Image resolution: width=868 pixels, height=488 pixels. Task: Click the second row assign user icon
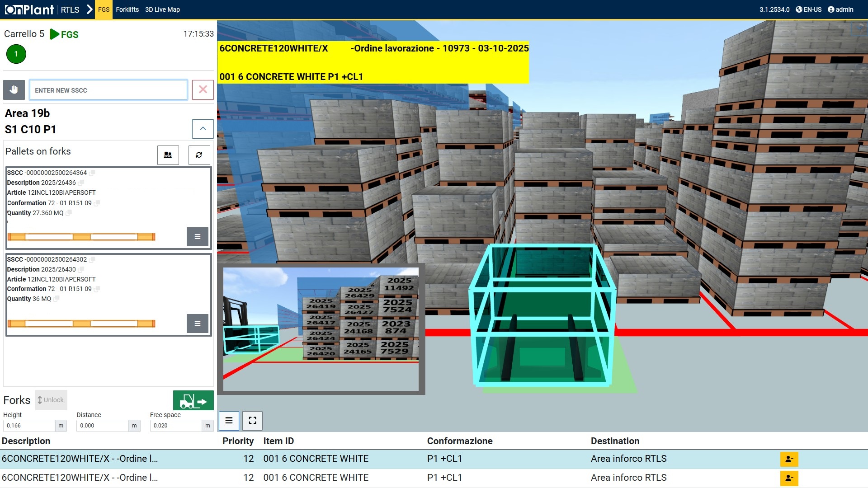(789, 478)
